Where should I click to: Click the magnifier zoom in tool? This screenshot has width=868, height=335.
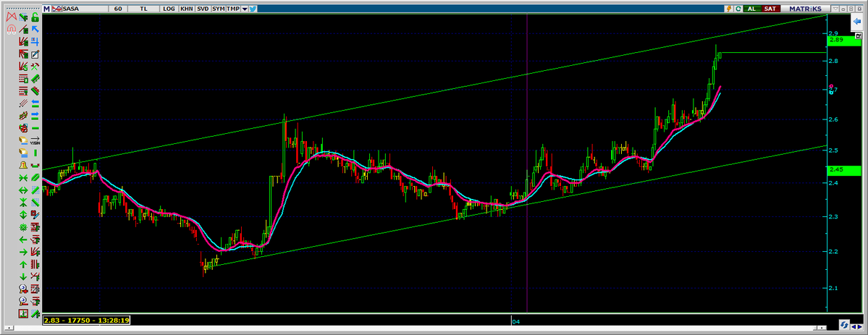(x=23, y=289)
